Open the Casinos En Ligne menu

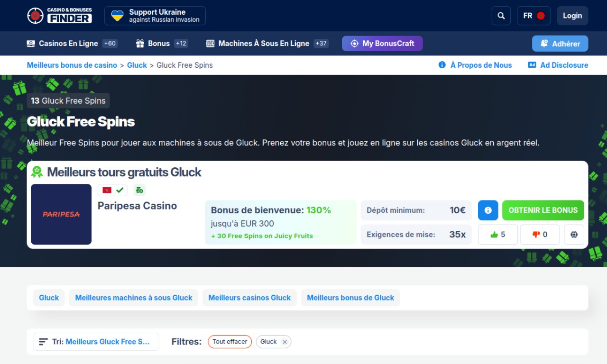pyautogui.click(x=72, y=43)
